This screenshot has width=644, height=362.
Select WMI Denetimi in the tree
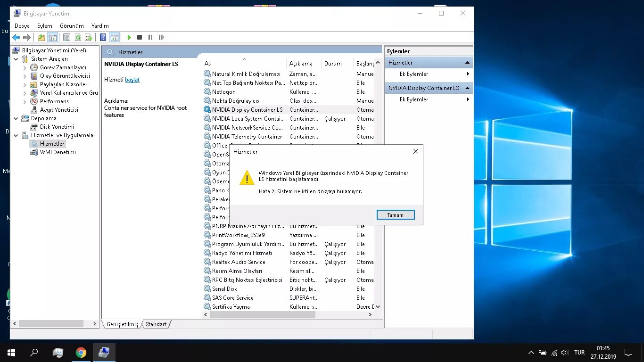[x=58, y=152]
